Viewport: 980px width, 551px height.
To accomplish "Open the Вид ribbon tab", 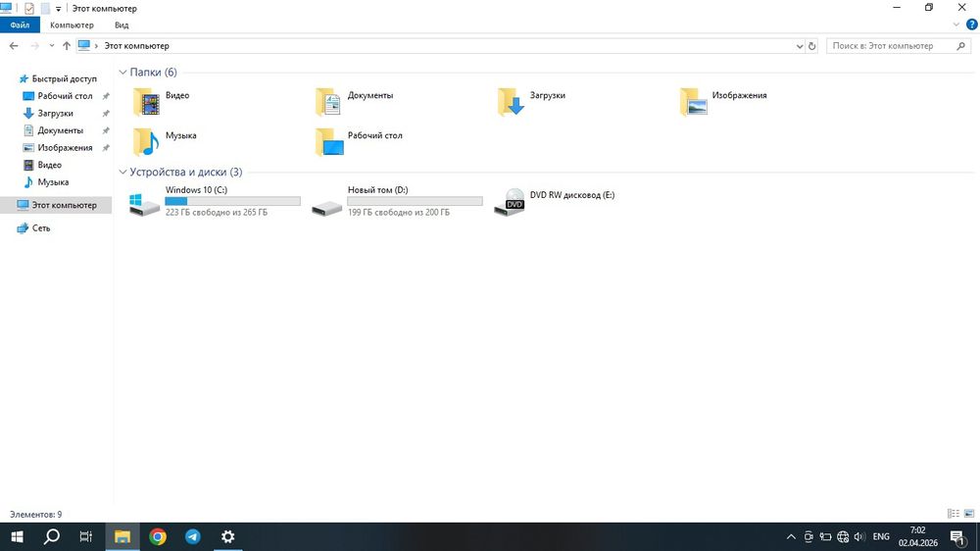I will [x=122, y=25].
